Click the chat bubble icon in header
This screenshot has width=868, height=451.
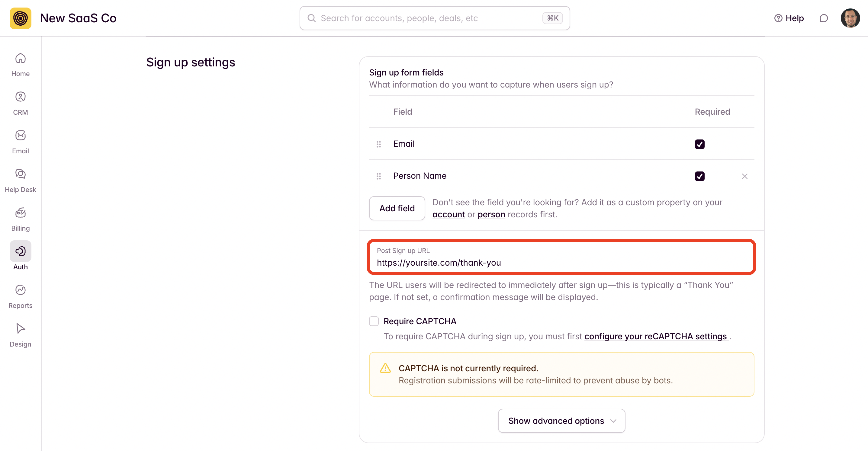(x=824, y=18)
